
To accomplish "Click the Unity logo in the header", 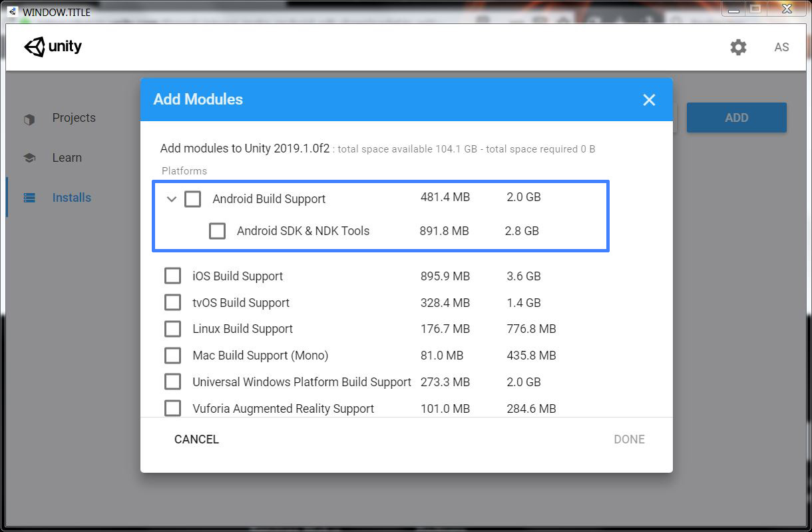I will point(53,47).
